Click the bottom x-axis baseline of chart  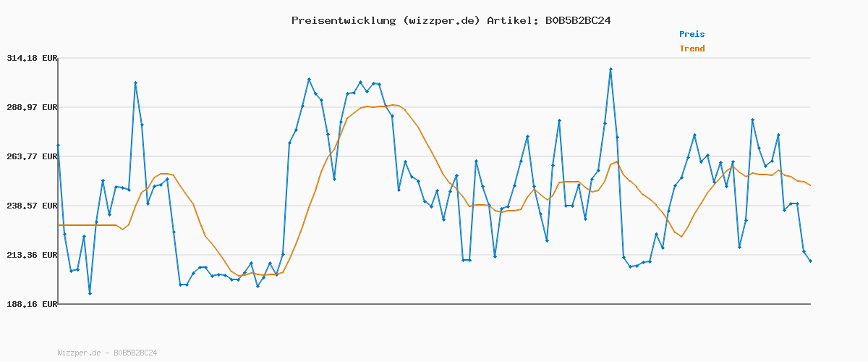[434, 304]
